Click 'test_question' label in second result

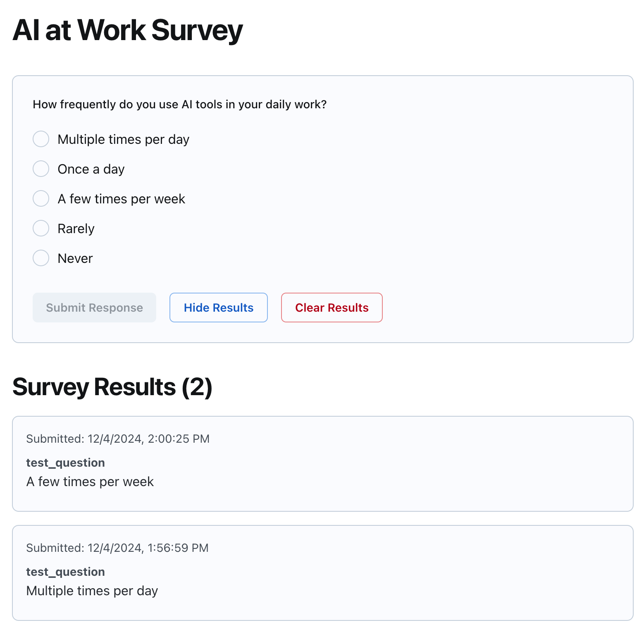click(65, 572)
